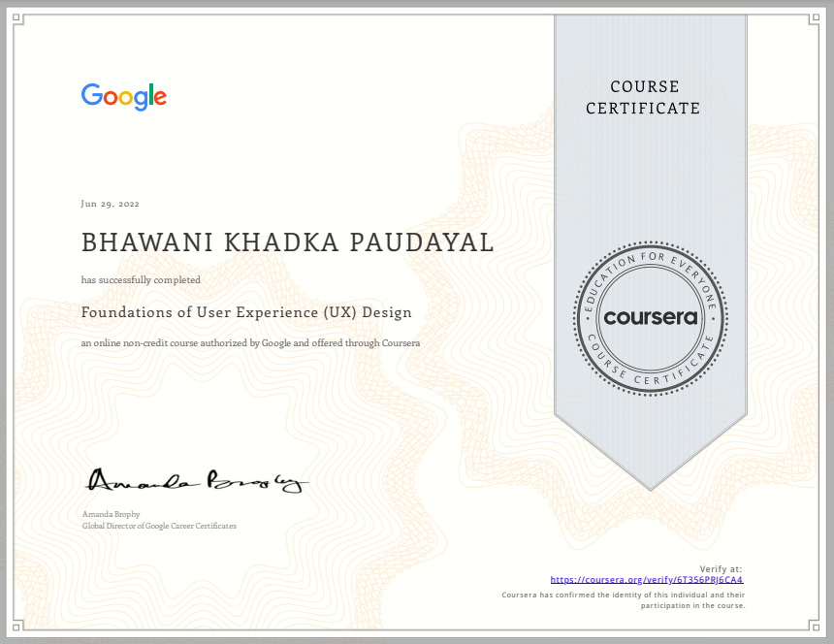This screenshot has width=834, height=644.
Task: Click "Global Director of Google Career Certificates" title
Action: tap(160, 526)
